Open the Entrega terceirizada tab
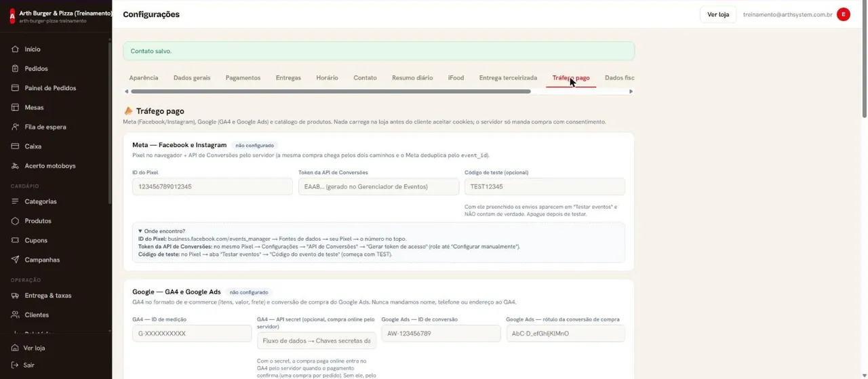Viewport: 868px width, 379px height. click(508, 78)
